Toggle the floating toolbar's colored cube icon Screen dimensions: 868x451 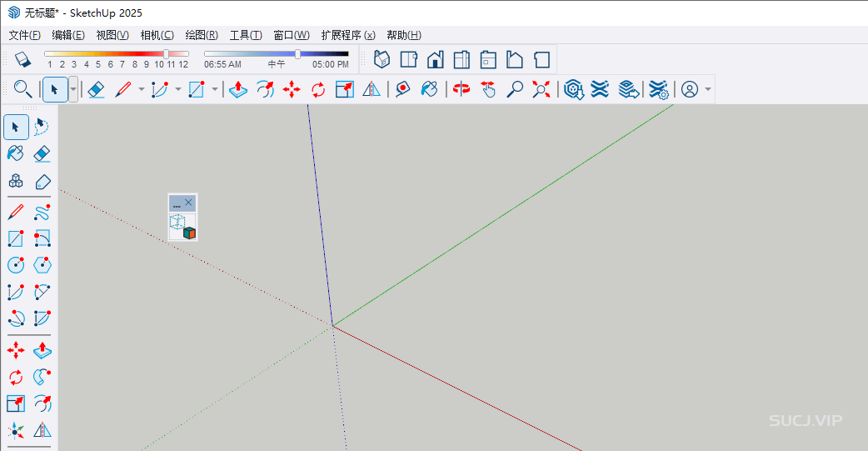click(x=189, y=233)
